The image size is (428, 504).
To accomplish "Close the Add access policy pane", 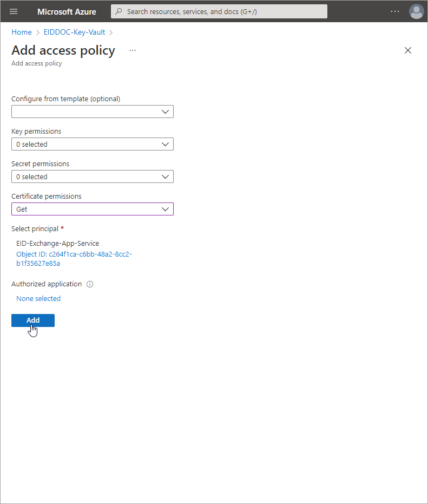I will coord(408,50).
